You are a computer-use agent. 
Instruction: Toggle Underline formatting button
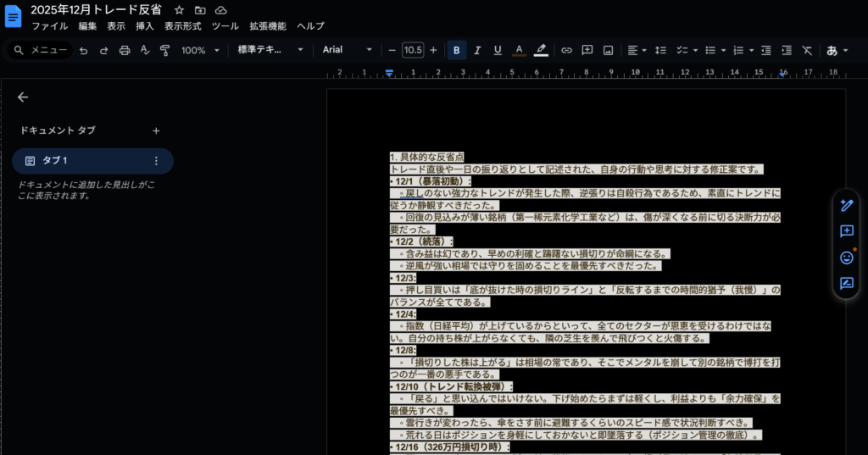(x=498, y=51)
